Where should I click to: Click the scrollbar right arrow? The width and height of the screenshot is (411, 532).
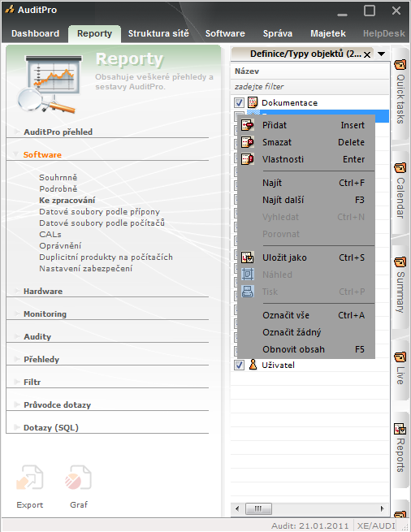coord(382,508)
